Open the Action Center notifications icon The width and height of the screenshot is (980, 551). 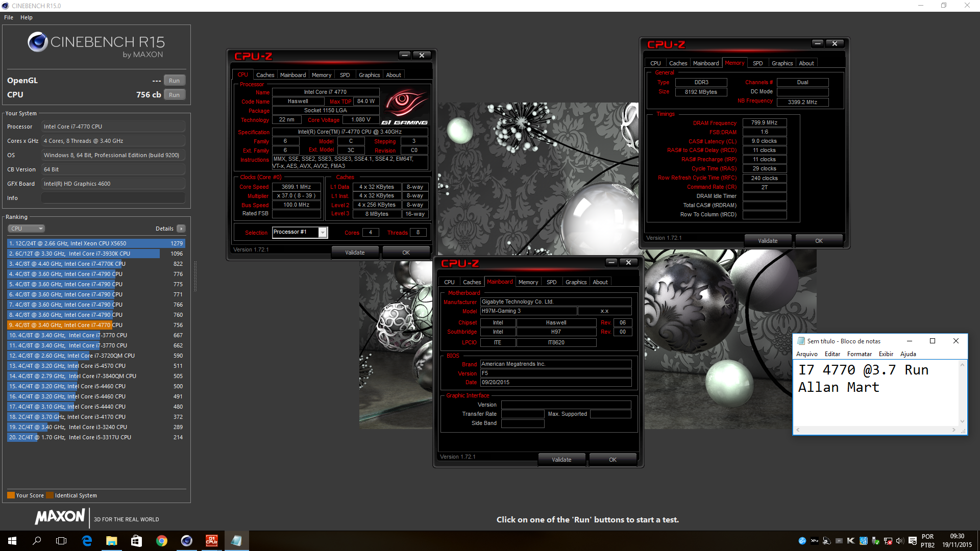(x=913, y=541)
